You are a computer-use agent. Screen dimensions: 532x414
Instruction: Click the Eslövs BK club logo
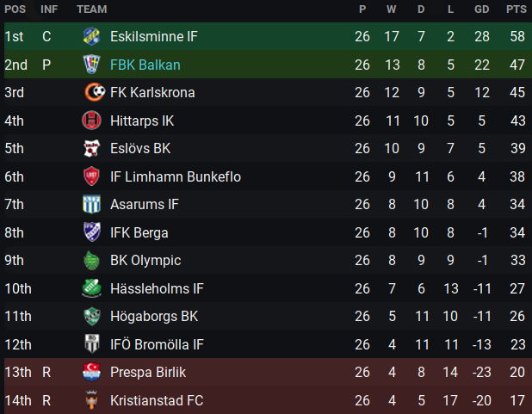pos(91,148)
